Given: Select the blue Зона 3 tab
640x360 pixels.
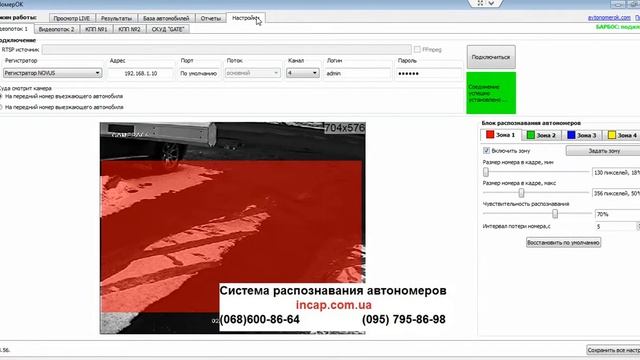Looking at the screenshot, I should pyautogui.click(x=582, y=135).
